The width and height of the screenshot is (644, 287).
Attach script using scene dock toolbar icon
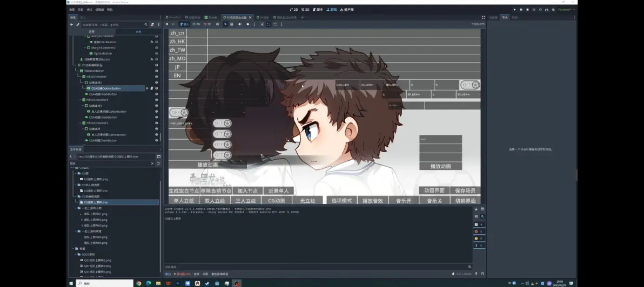(x=152, y=25)
